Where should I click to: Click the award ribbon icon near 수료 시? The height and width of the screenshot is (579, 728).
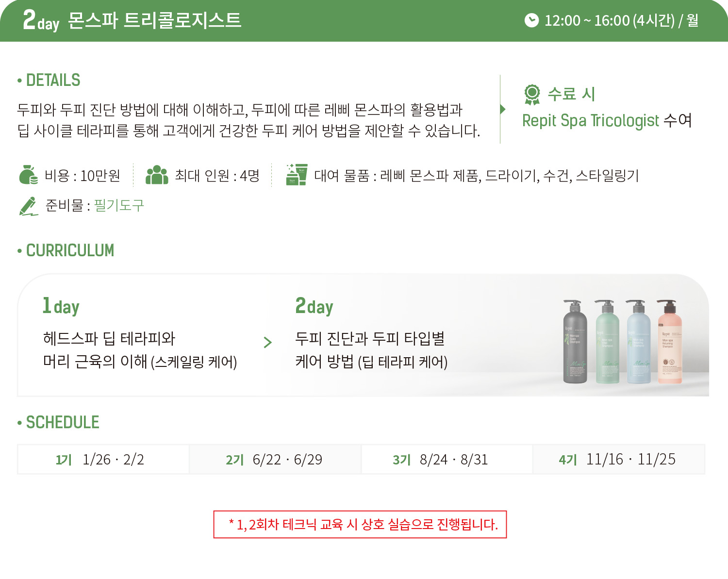[x=532, y=94]
